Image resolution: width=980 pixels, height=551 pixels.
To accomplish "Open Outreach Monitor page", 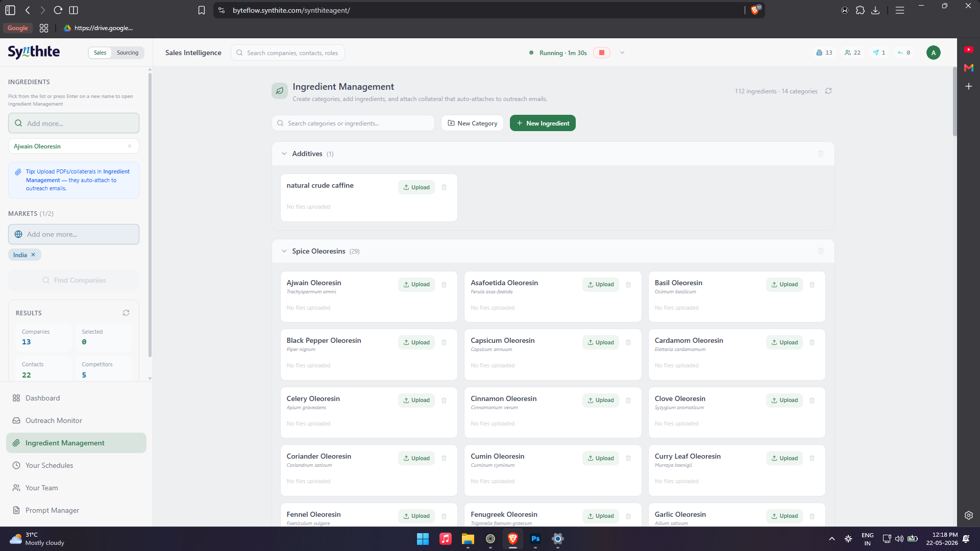I will pyautogui.click(x=77, y=420).
